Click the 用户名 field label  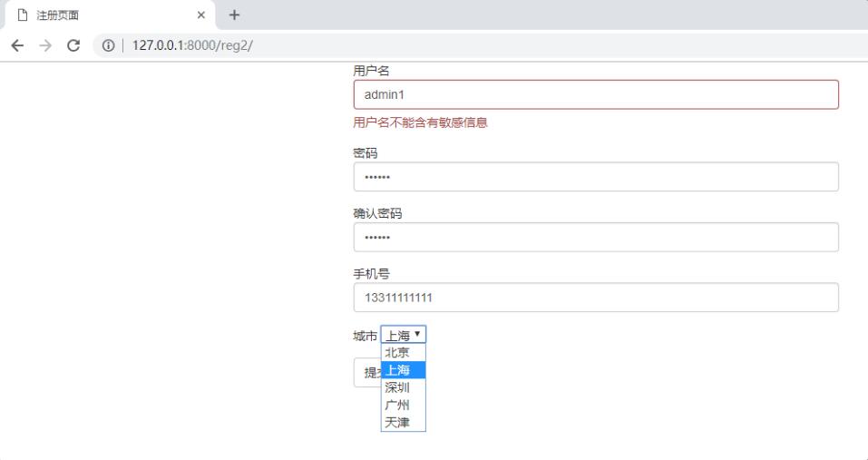coord(372,71)
